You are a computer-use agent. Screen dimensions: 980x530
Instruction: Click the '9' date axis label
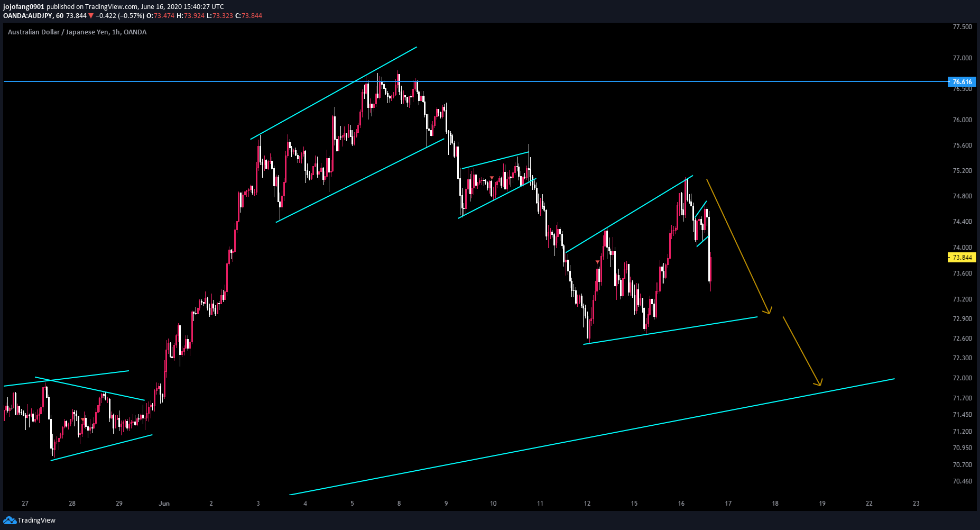(446, 504)
